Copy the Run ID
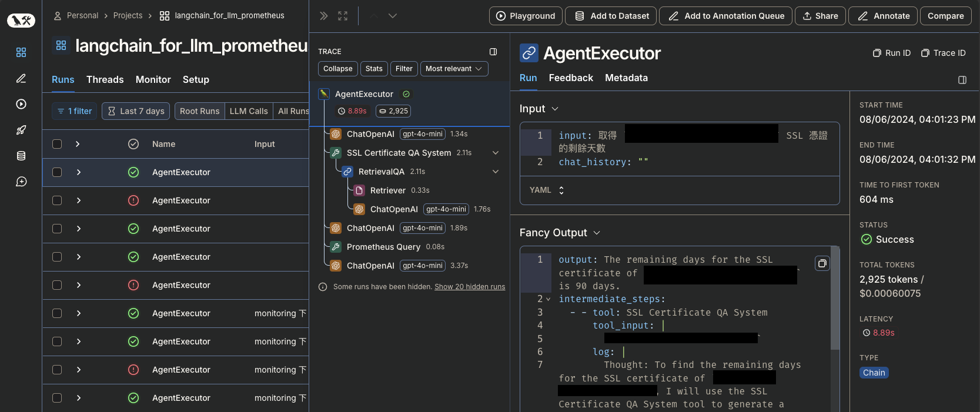 [x=892, y=53]
